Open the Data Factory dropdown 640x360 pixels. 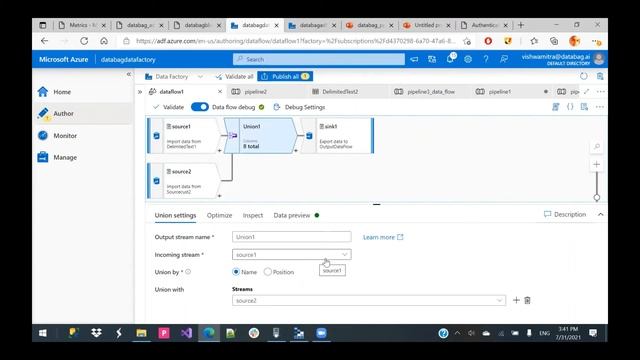174,76
